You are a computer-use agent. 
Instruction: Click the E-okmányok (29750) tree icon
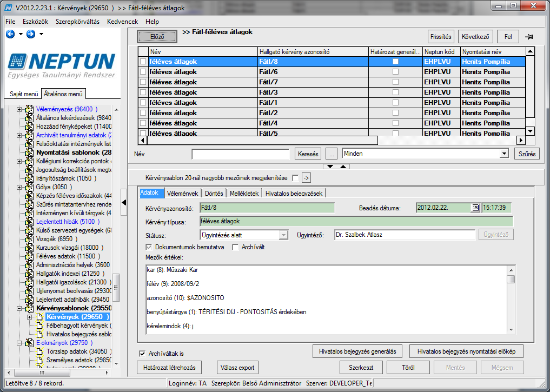coord(29,343)
